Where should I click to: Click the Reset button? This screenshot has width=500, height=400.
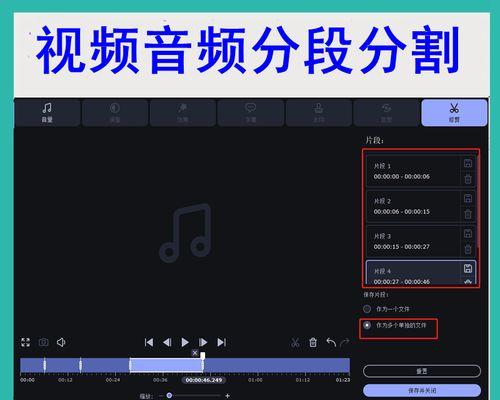(422, 371)
